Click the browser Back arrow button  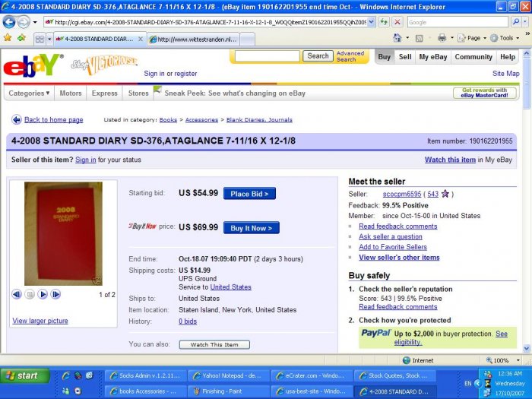click(x=9, y=22)
